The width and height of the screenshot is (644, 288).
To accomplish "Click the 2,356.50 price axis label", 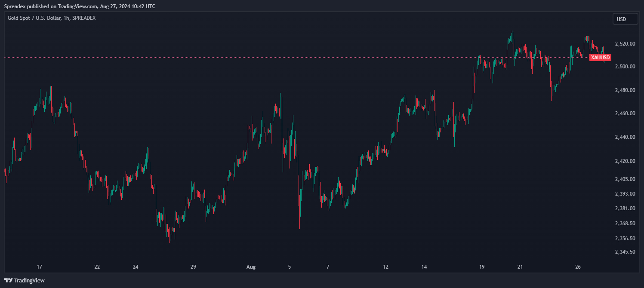I will coord(626,239).
